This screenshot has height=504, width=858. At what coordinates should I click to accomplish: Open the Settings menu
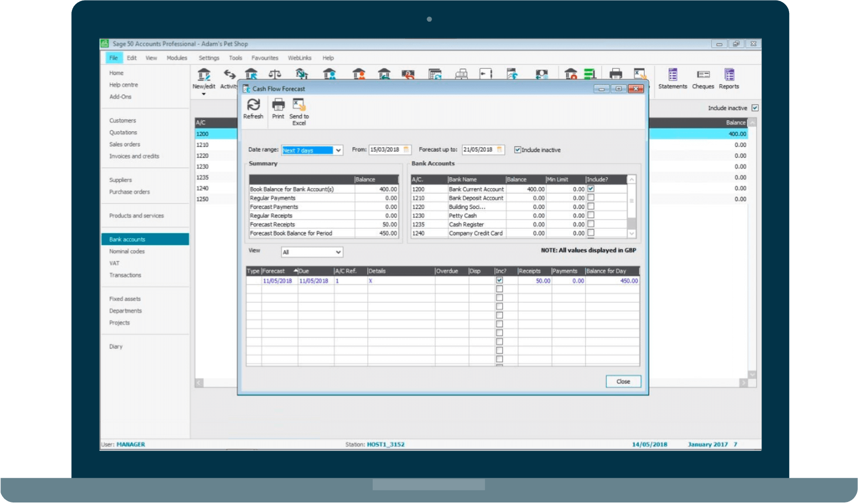[209, 58]
